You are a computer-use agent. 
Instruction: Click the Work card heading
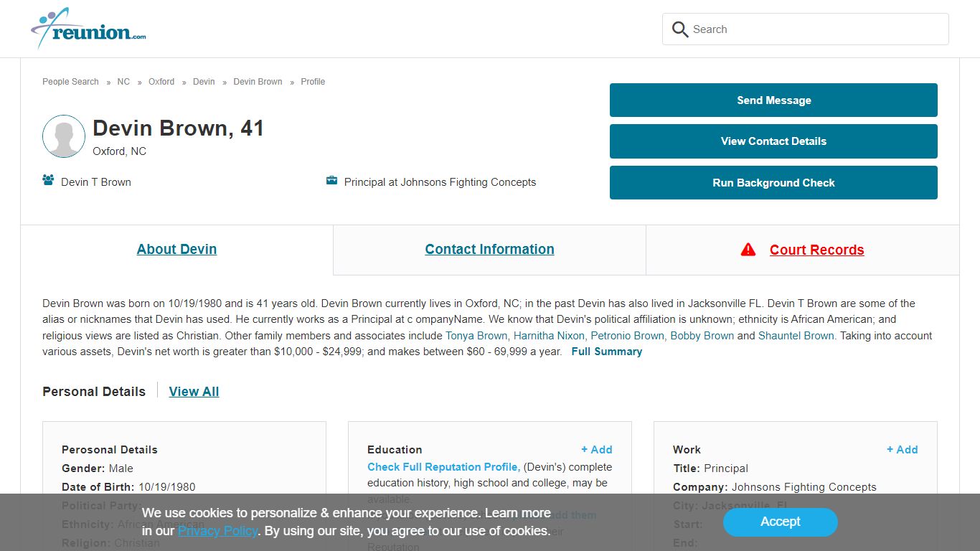click(687, 450)
